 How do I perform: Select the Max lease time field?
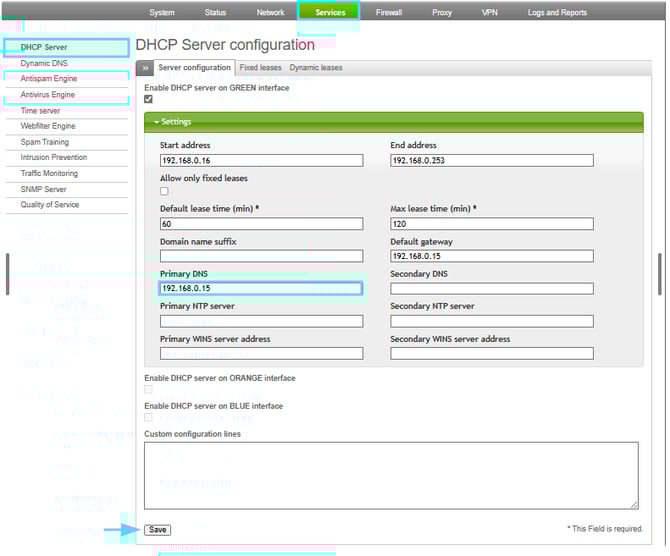point(491,224)
